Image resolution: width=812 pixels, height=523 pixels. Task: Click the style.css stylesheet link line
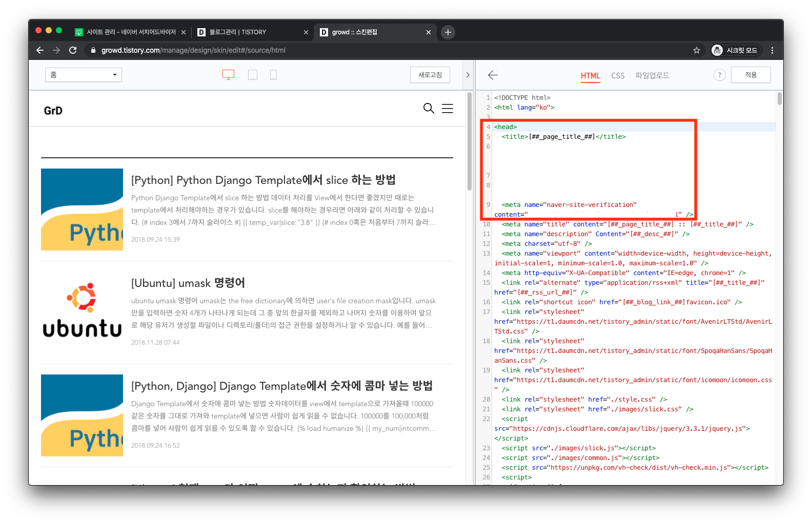click(584, 400)
